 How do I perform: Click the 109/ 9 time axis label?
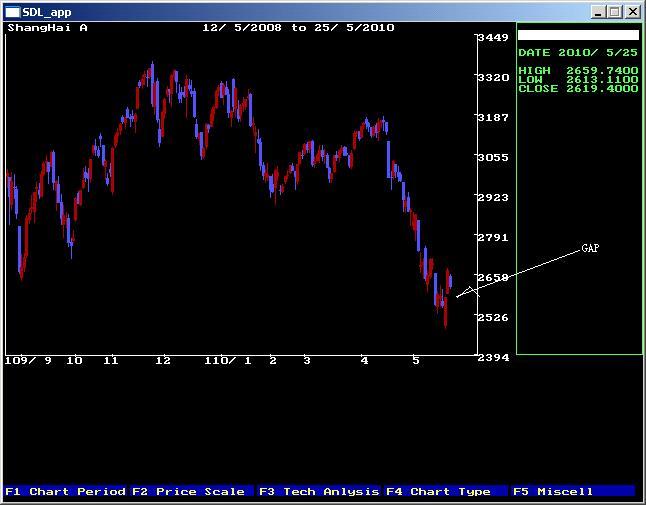[x=28, y=361]
